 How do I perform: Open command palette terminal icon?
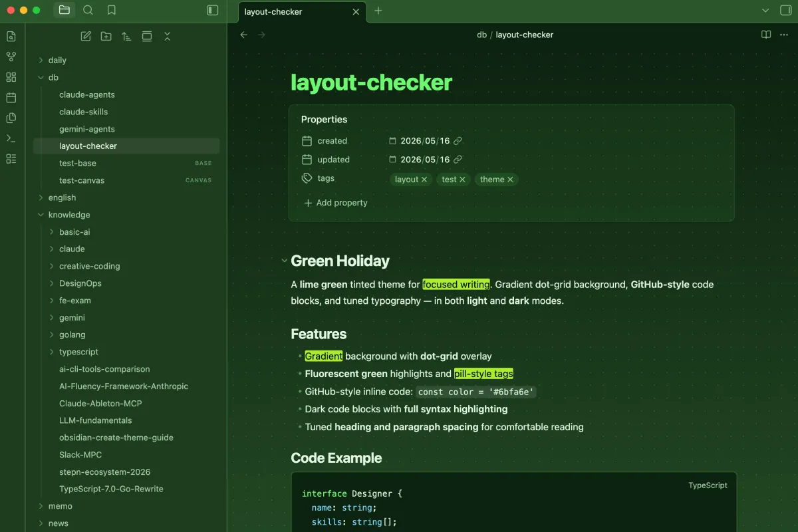click(x=11, y=138)
